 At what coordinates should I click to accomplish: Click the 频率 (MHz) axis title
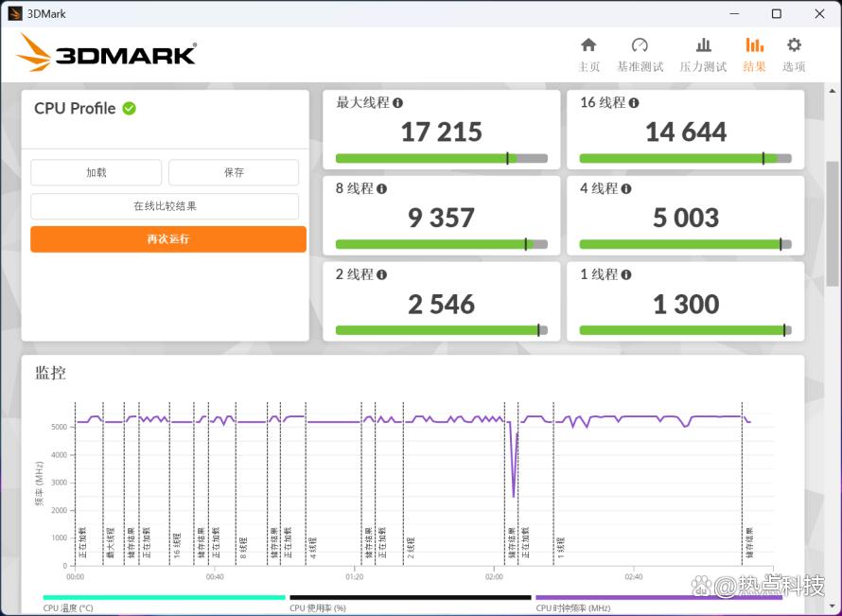click(x=39, y=484)
